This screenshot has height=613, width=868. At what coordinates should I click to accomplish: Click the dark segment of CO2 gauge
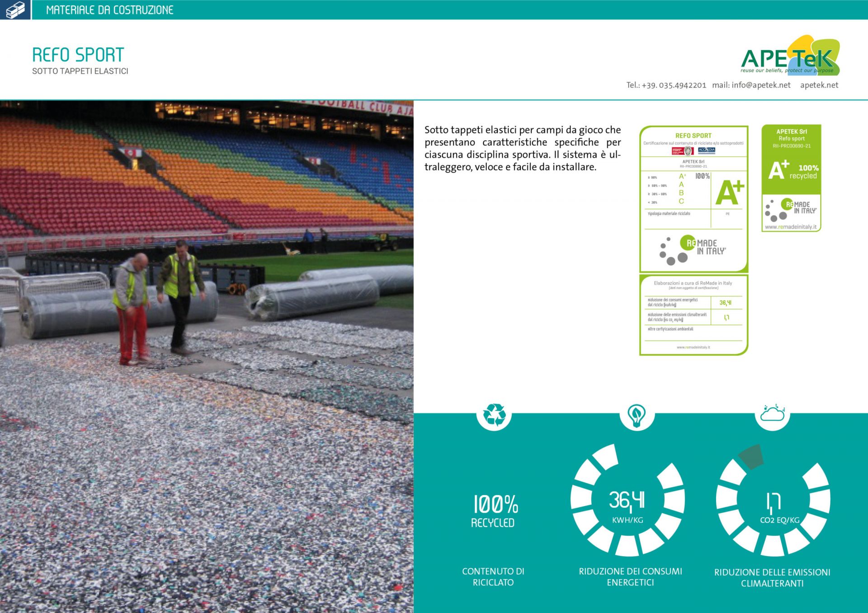pos(751,457)
